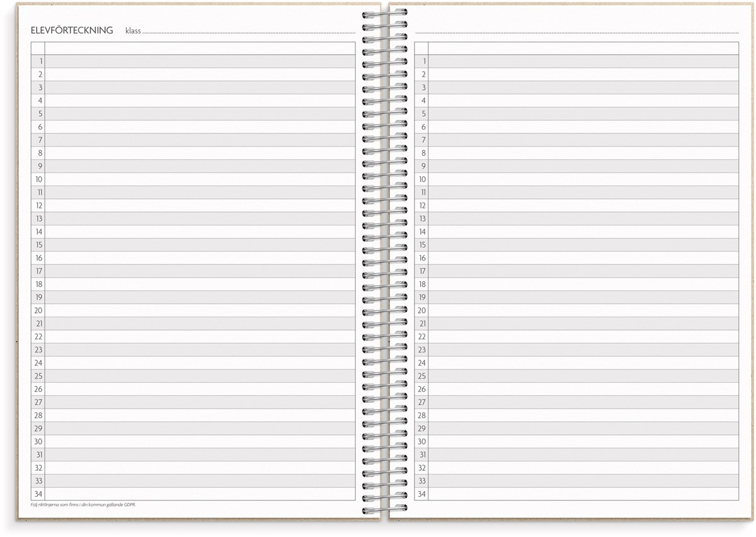Viewport: 756px width, 537px height.
Task: Choose row 14 on the right page
Action: pos(583,232)
